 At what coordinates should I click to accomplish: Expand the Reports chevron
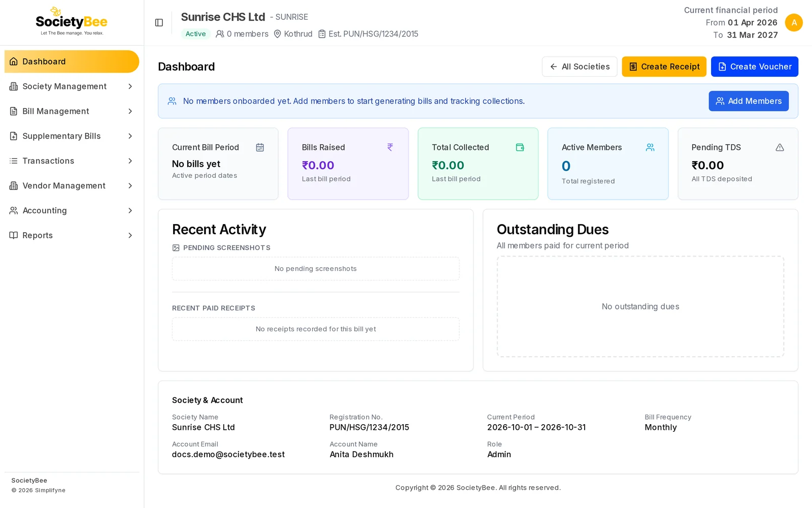point(130,235)
